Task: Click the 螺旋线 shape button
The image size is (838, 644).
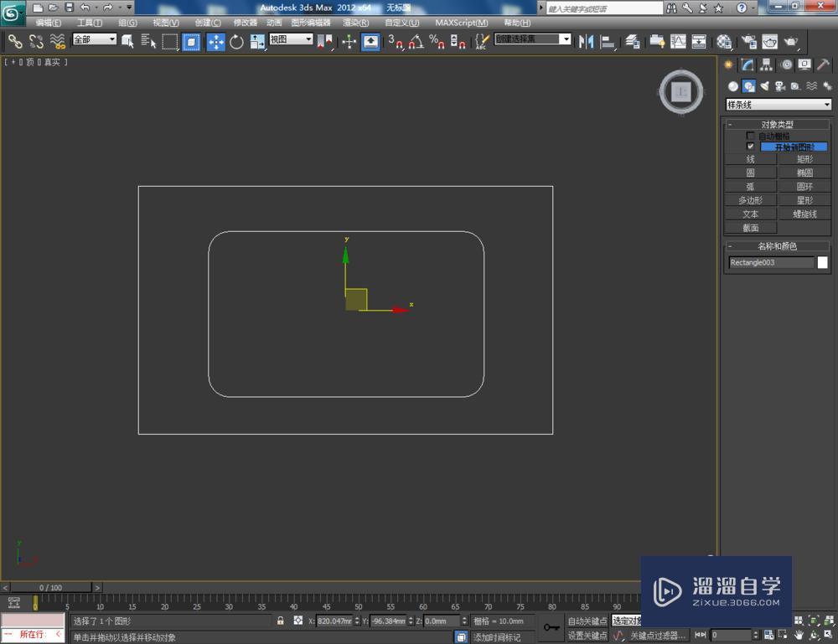Action: click(x=804, y=214)
